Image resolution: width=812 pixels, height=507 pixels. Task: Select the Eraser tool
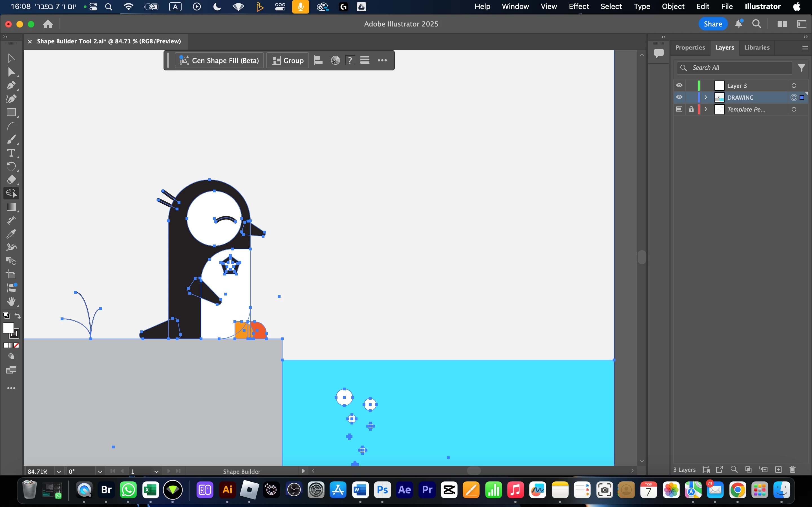point(11,180)
